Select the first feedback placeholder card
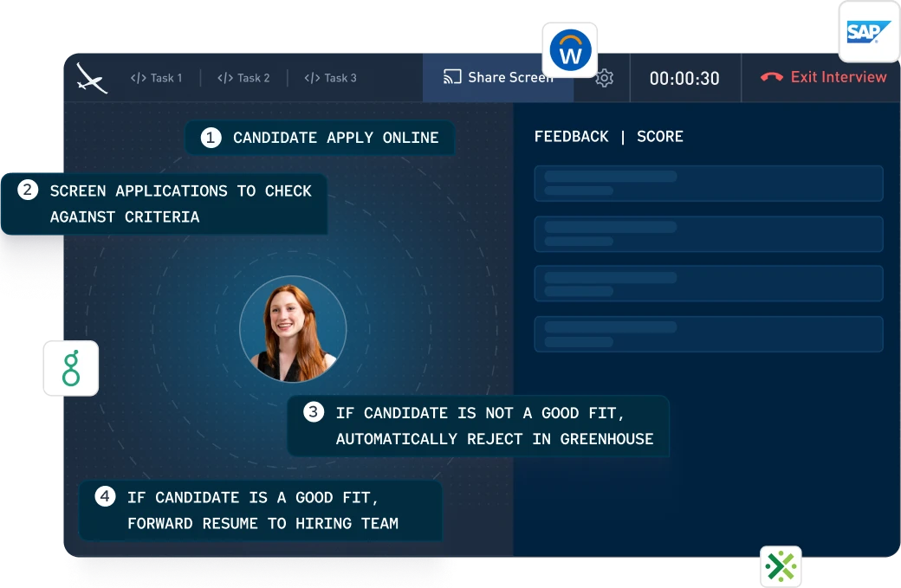 point(708,184)
